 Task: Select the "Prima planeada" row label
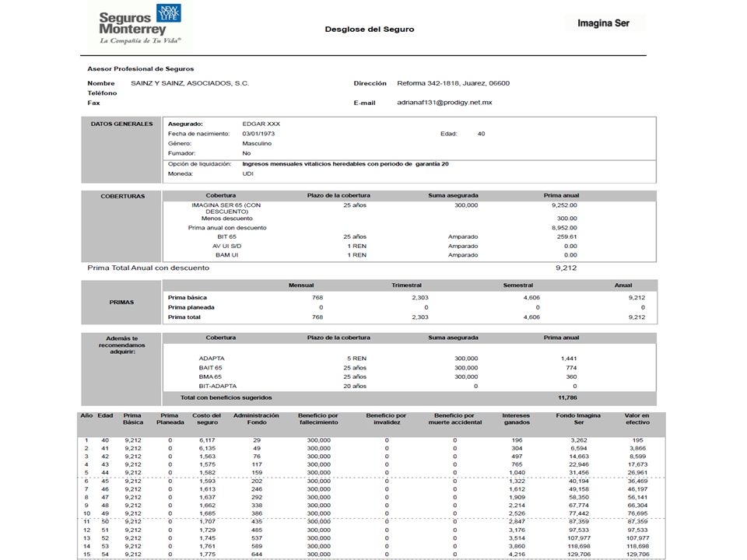pos(191,308)
